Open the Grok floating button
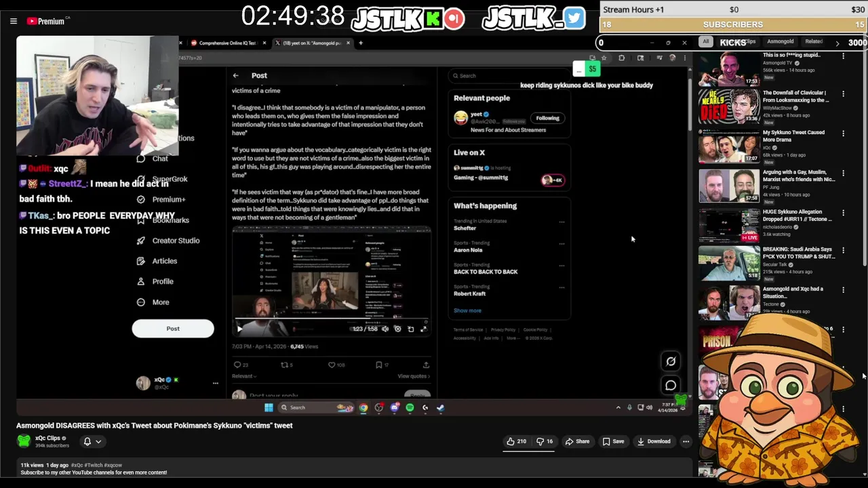Image resolution: width=868 pixels, height=488 pixels. tap(671, 361)
